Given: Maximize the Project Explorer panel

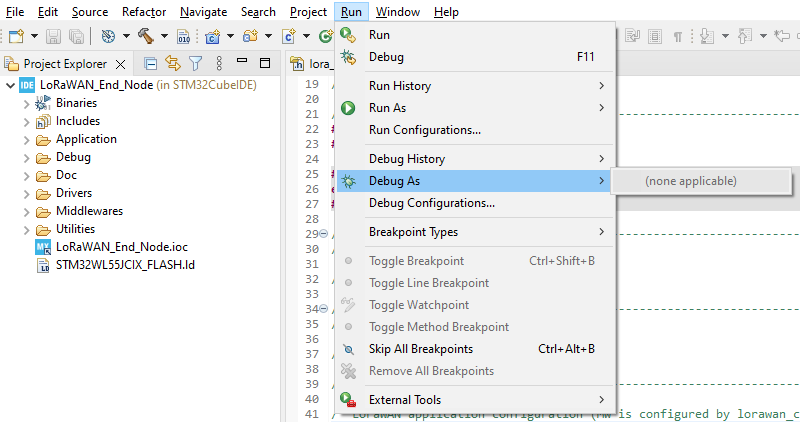Looking at the screenshot, I should coord(265,63).
